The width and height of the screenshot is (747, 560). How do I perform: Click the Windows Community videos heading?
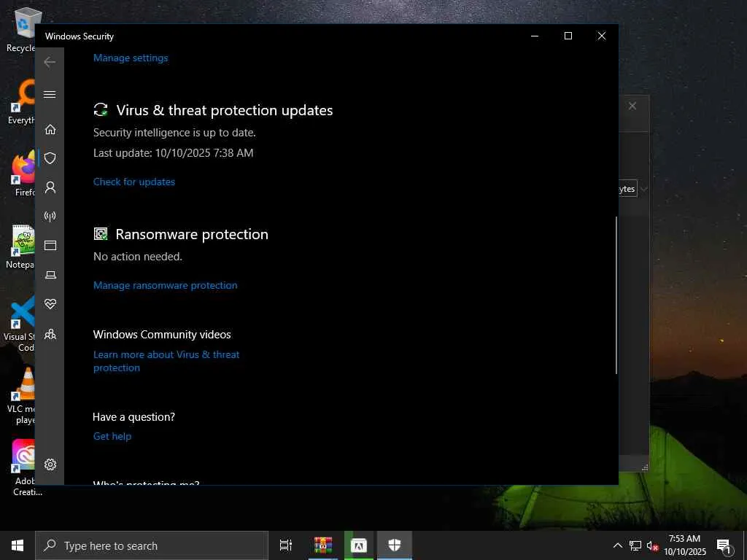pyautogui.click(x=162, y=334)
